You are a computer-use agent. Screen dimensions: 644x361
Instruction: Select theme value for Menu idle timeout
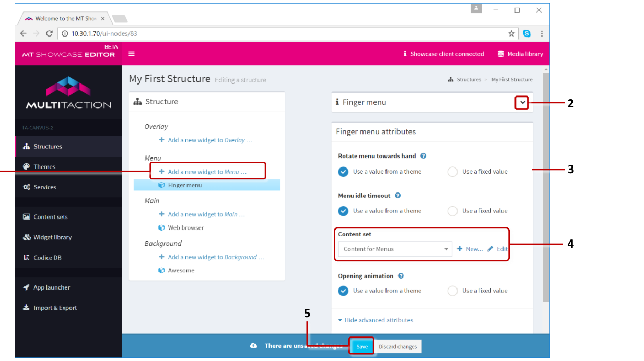coord(343,211)
